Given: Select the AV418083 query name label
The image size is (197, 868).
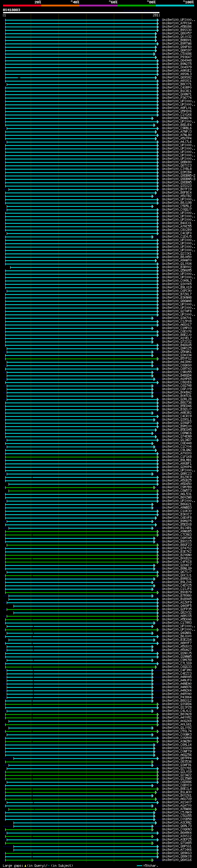Looking at the screenshot, I should tap(11, 10).
